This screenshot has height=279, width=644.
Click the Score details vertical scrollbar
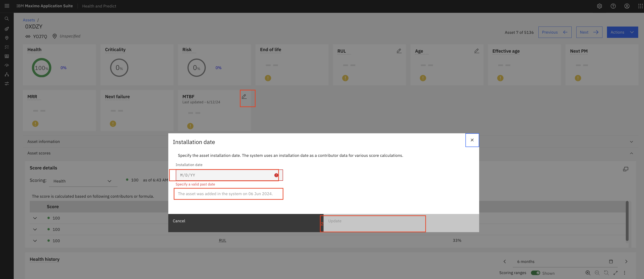[x=627, y=221]
